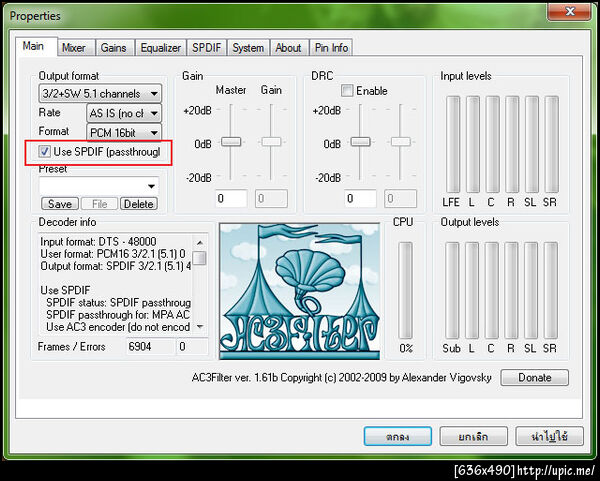This screenshot has width=600, height=481.
Task: Click the AC3Filter logo image
Action: pos(300,292)
